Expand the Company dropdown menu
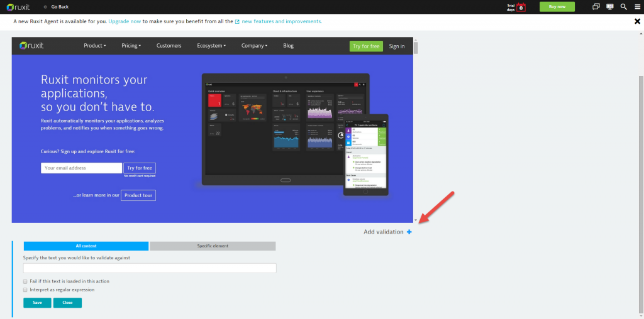Screen dimensions: 644x319 254,46
